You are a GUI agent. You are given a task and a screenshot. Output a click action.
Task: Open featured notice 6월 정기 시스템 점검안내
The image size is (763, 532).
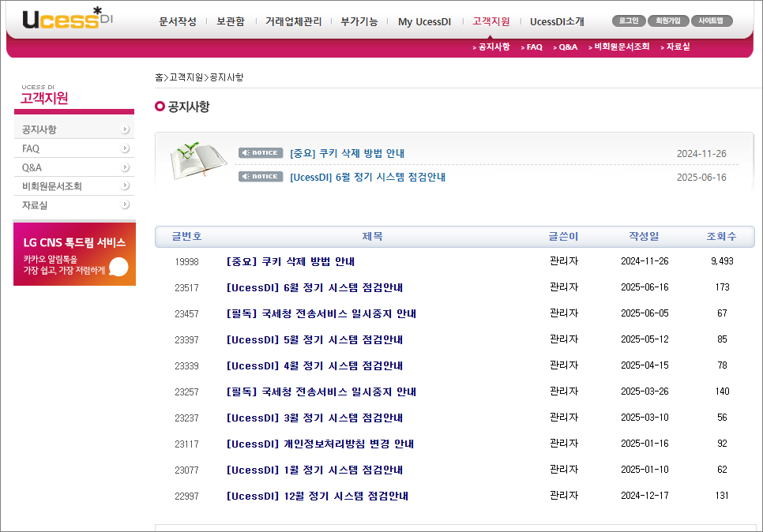pos(367,177)
